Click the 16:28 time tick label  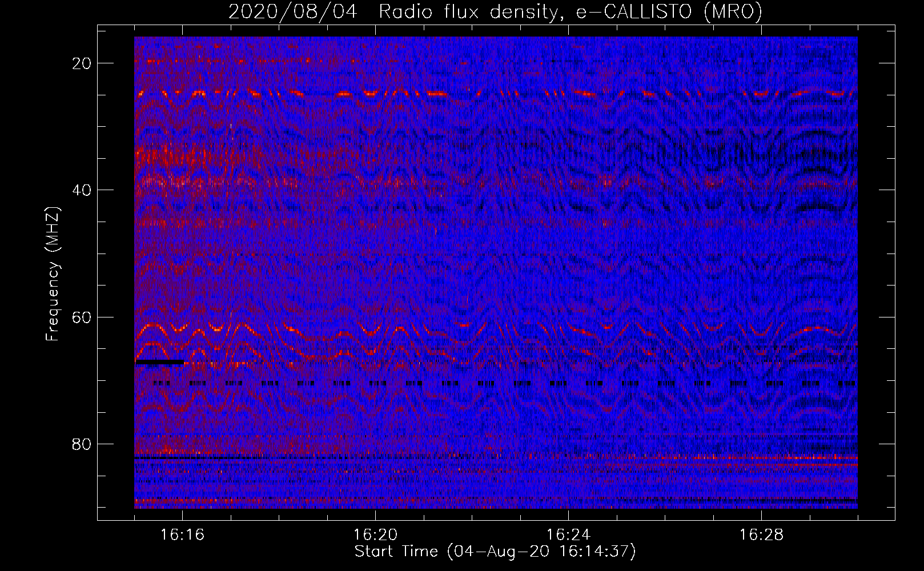tap(761, 535)
